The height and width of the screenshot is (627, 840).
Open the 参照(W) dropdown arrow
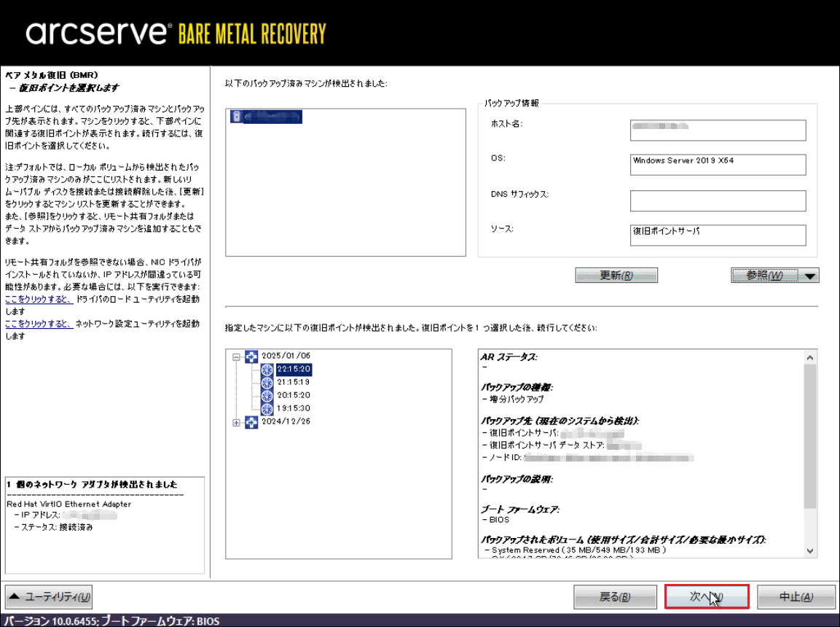(x=810, y=276)
